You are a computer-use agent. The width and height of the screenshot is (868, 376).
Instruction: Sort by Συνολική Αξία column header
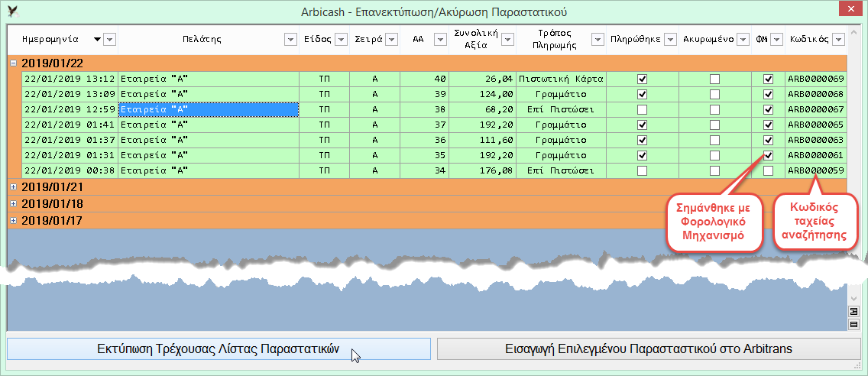[475, 39]
